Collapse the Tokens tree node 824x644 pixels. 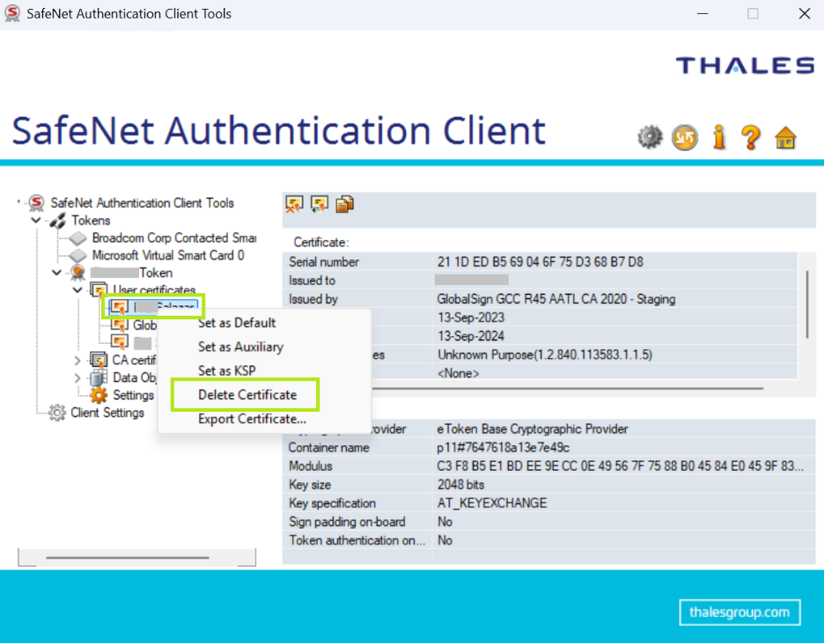(37, 220)
